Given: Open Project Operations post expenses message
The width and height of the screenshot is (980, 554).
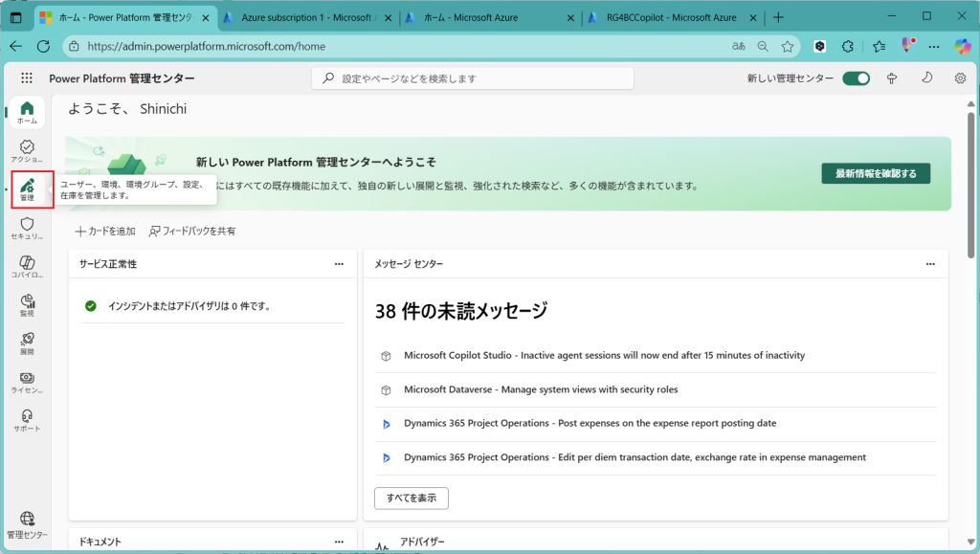Looking at the screenshot, I should 590,423.
